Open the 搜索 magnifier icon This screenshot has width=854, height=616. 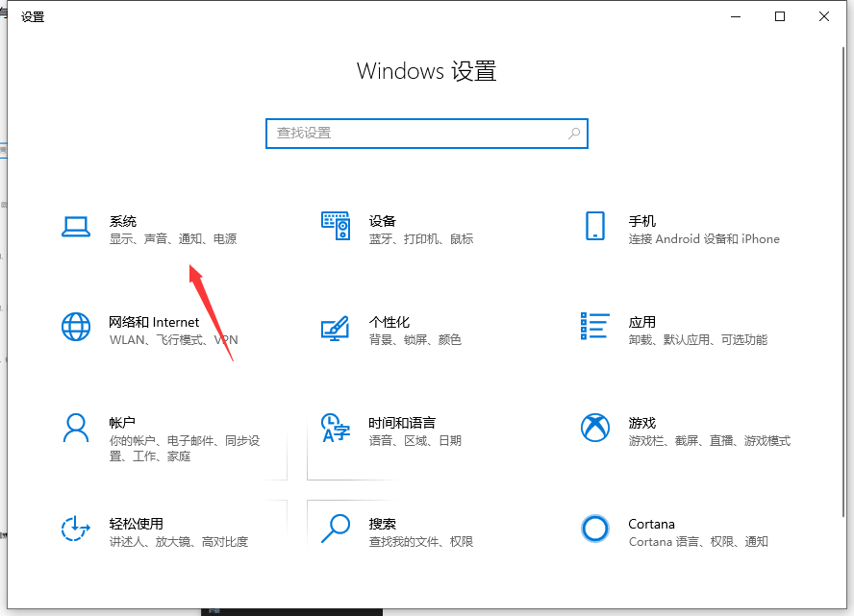[x=336, y=529]
